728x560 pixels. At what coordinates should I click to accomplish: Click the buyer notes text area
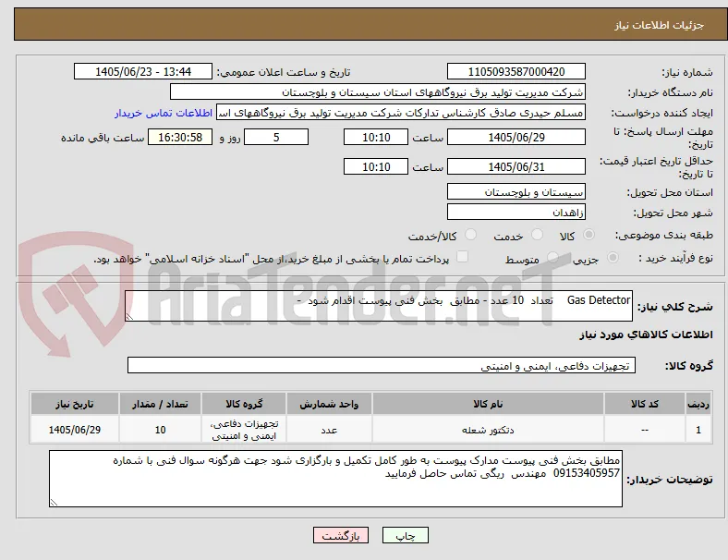pos(335,479)
